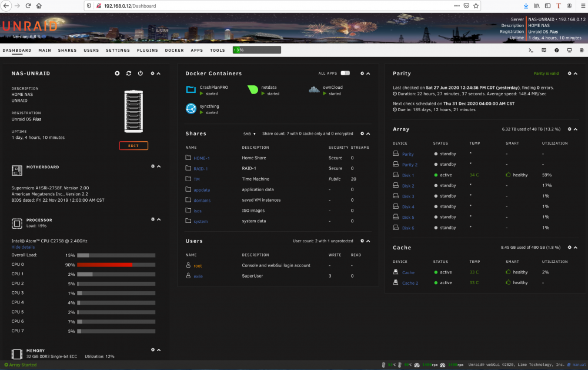The width and height of the screenshot is (588, 370).
Task: Open the info monitor icon in toolbar
Action: (569, 50)
